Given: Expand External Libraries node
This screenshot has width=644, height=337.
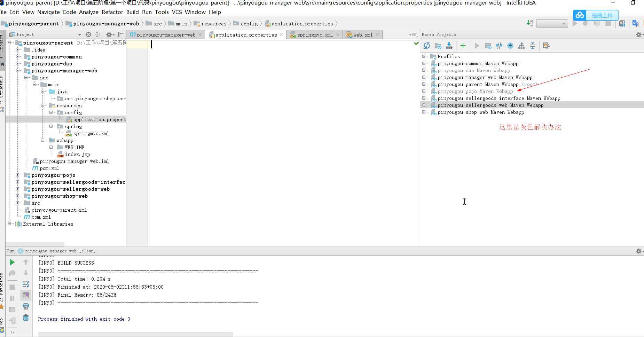Looking at the screenshot, I should pyautogui.click(x=9, y=224).
